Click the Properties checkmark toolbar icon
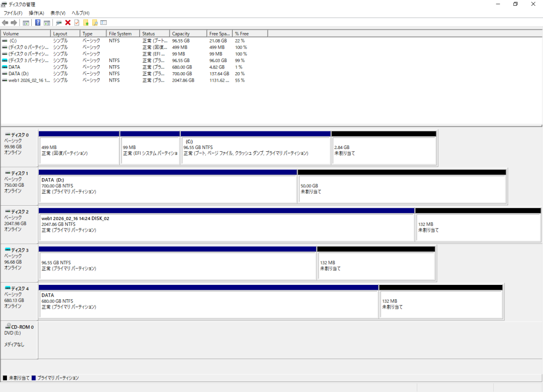Viewport: 543px width, 392px height. click(76, 23)
